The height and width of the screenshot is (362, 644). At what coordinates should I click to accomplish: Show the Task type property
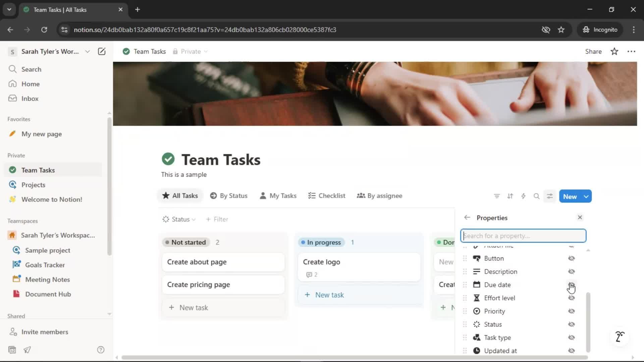tap(572, 338)
